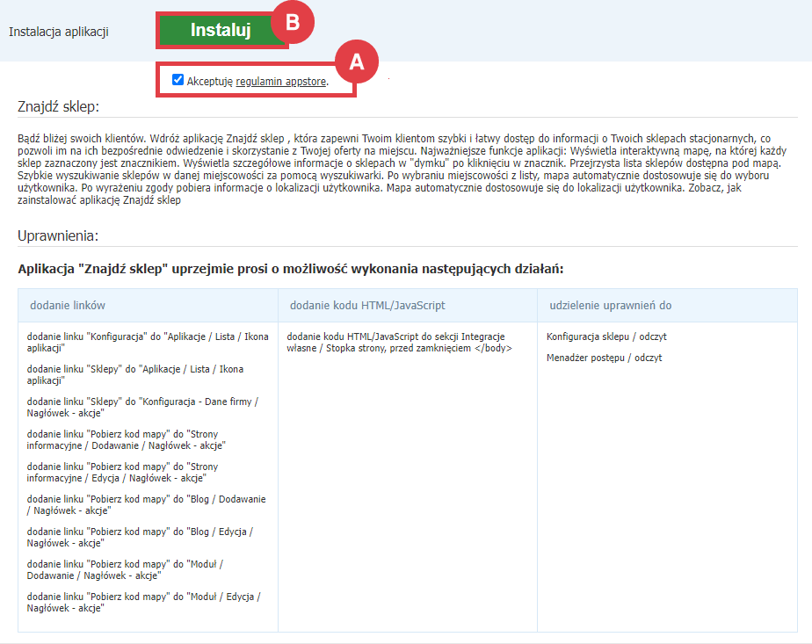Click the green Instaluj button
The height and width of the screenshot is (644, 812).
click(x=220, y=31)
